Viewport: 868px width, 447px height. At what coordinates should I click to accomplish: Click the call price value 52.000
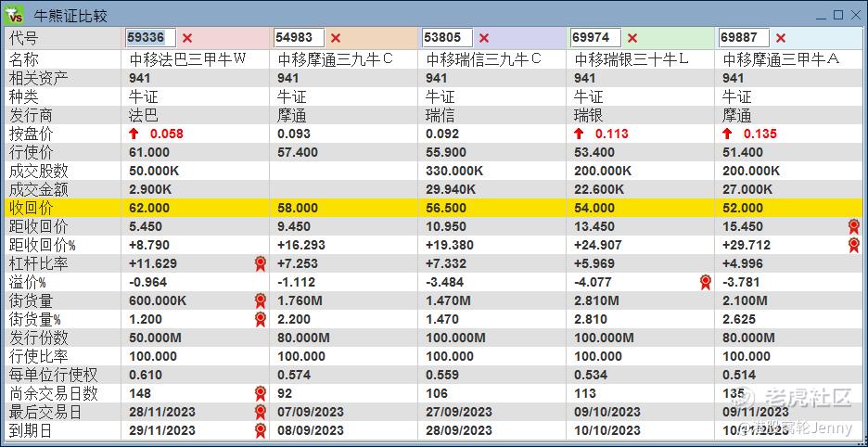743,209
